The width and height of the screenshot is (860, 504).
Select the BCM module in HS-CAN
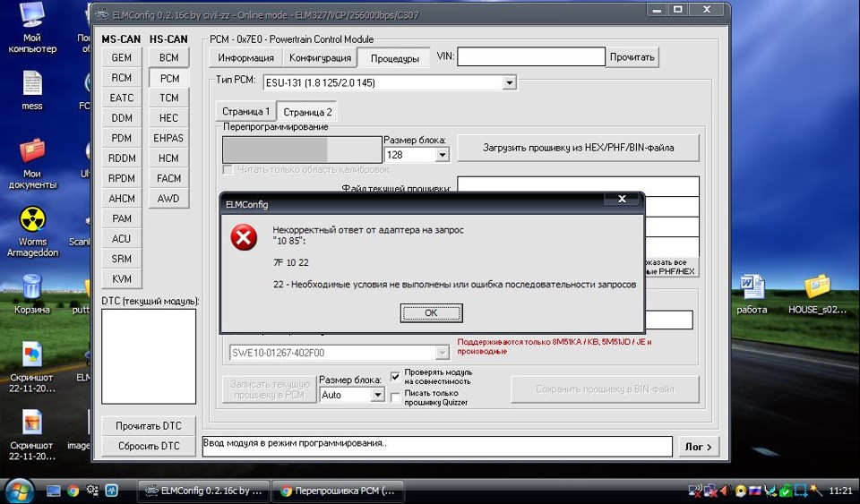(169, 57)
